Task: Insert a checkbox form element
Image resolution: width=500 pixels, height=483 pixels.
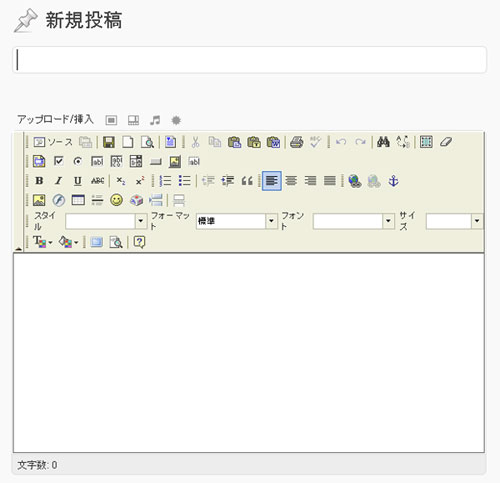Action: coord(58,161)
